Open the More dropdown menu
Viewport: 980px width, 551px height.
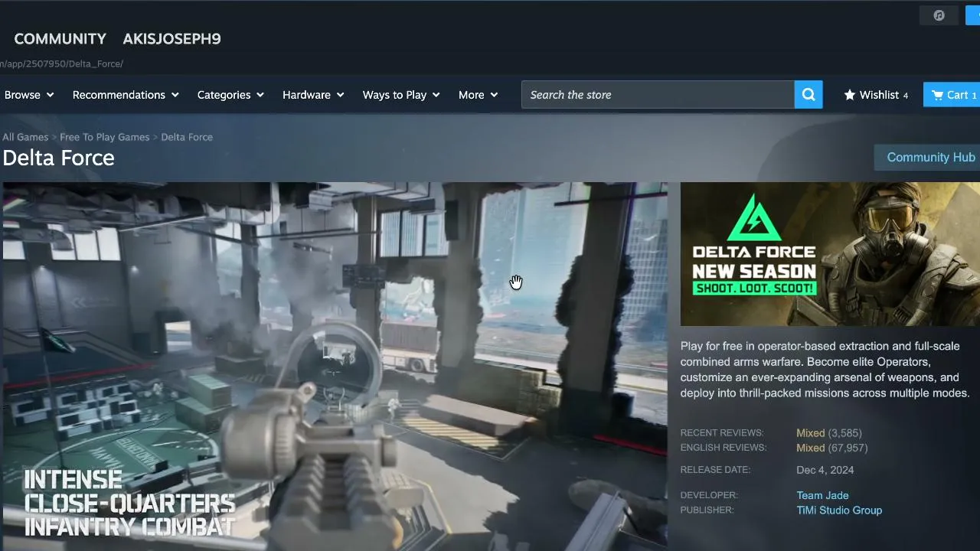(x=478, y=95)
